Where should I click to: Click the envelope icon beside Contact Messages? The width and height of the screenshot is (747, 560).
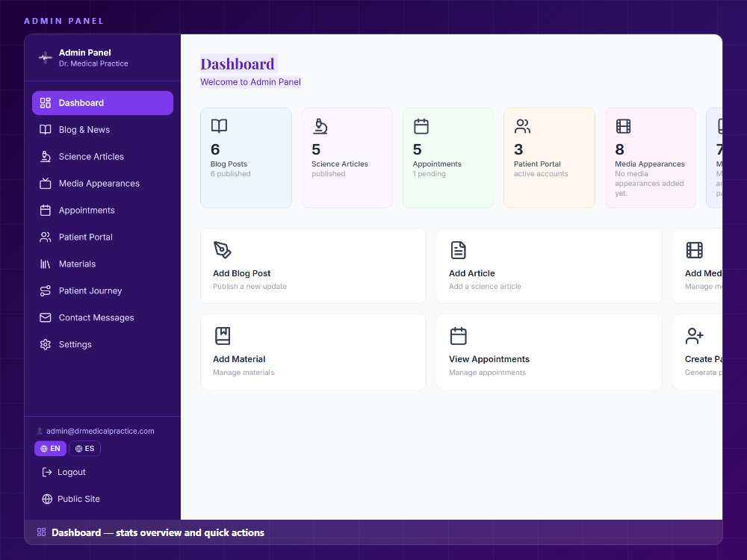tap(46, 317)
